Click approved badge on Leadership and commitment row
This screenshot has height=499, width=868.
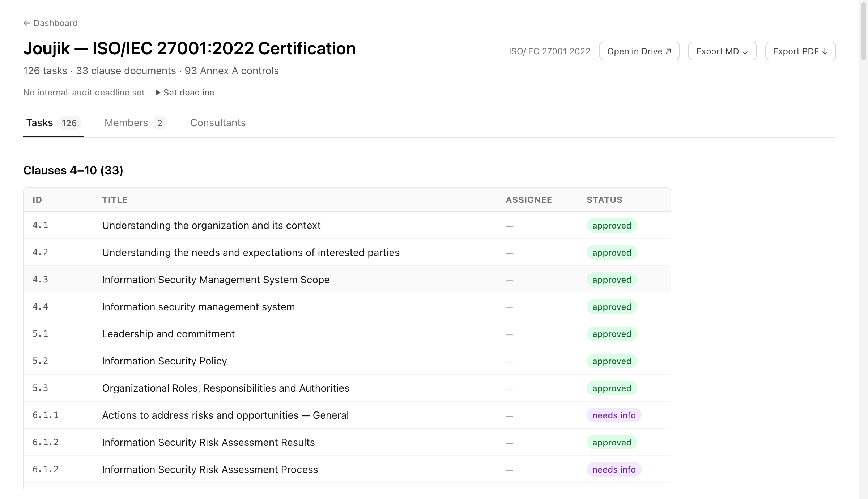[x=612, y=334]
